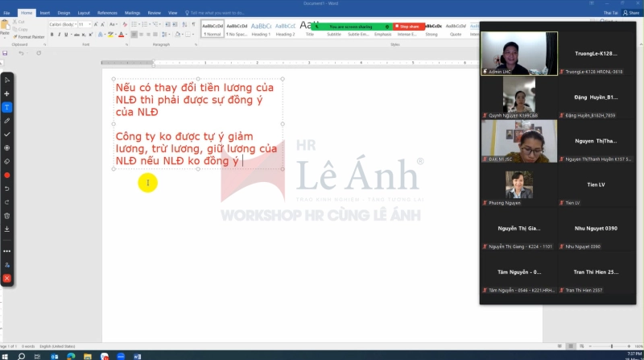This screenshot has width=644, height=360.
Task: Switch to the References ribbon tab
Action: tap(106, 13)
